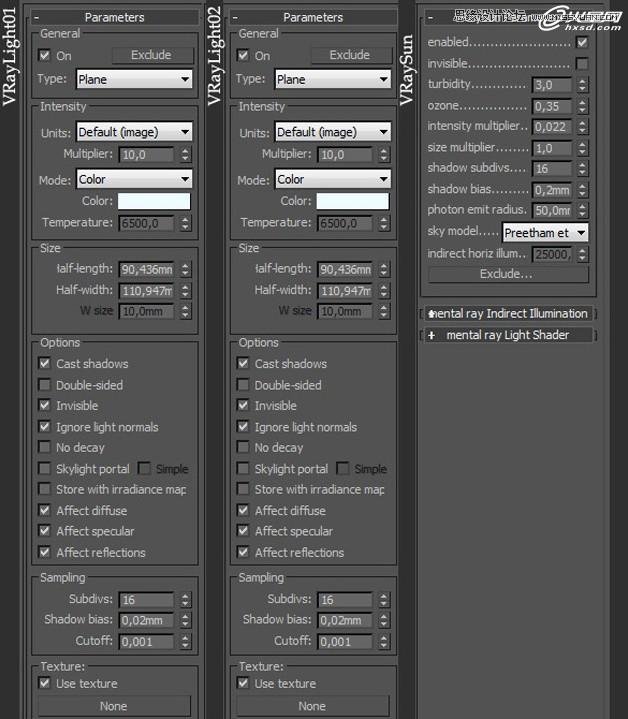This screenshot has height=719, width=628.
Task: Click VRaySun turbidity spinner arrows
Action: click(582, 84)
